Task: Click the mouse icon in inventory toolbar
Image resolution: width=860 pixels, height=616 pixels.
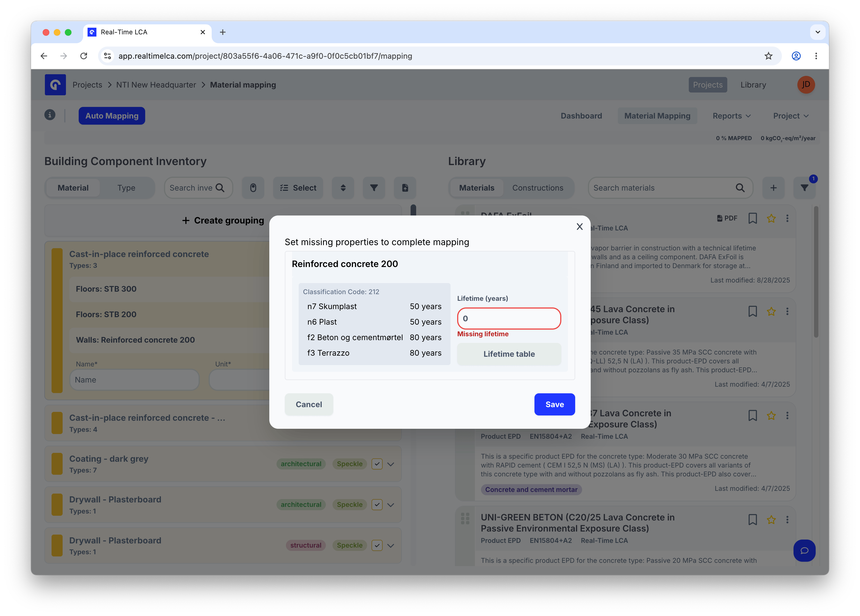Action: pos(253,188)
